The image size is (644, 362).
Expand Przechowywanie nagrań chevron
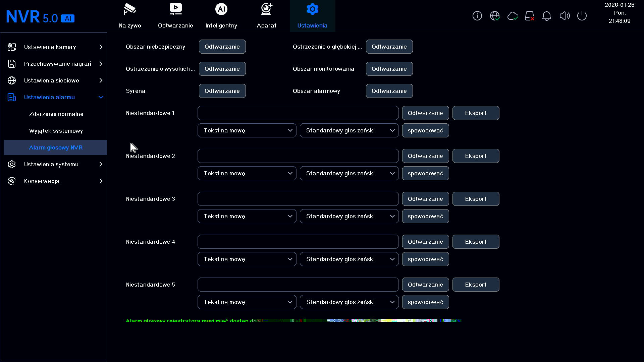click(101, 64)
